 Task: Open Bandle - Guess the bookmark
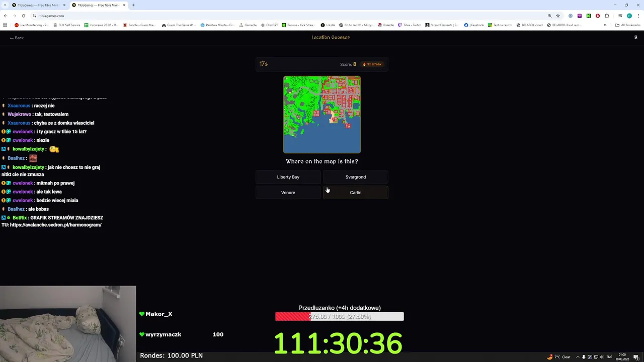pyautogui.click(x=140, y=25)
